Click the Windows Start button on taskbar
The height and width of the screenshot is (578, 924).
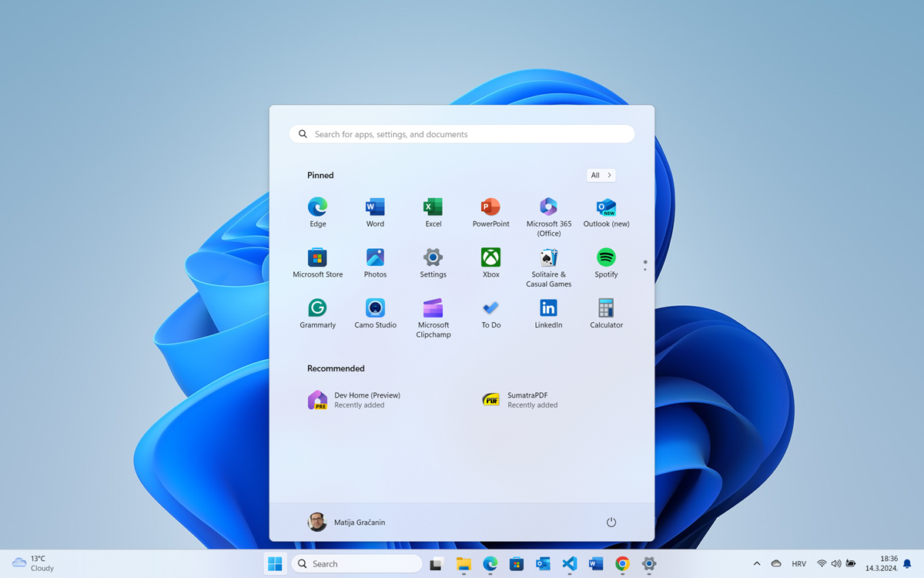coord(275,564)
